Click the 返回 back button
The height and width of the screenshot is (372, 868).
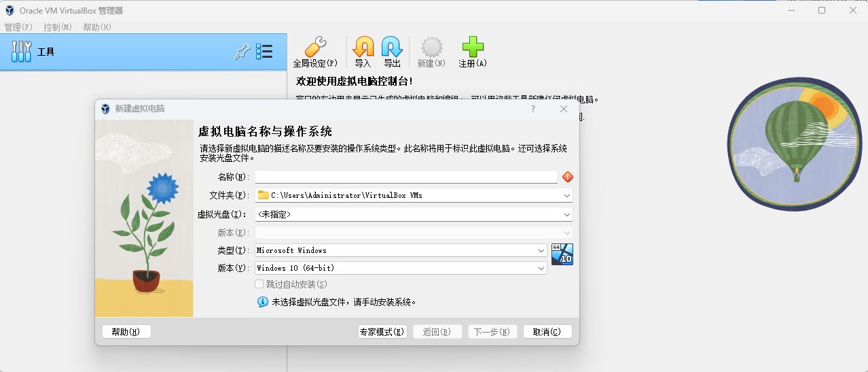click(x=437, y=332)
